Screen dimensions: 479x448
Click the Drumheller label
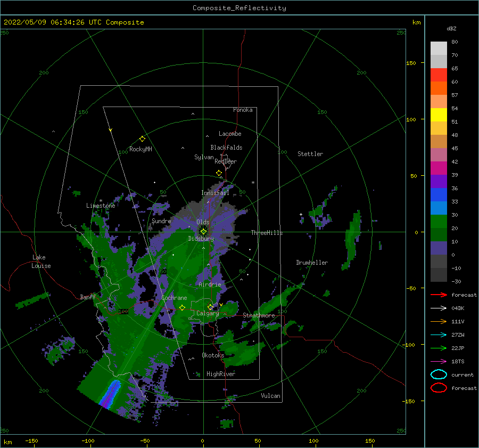click(x=312, y=263)
